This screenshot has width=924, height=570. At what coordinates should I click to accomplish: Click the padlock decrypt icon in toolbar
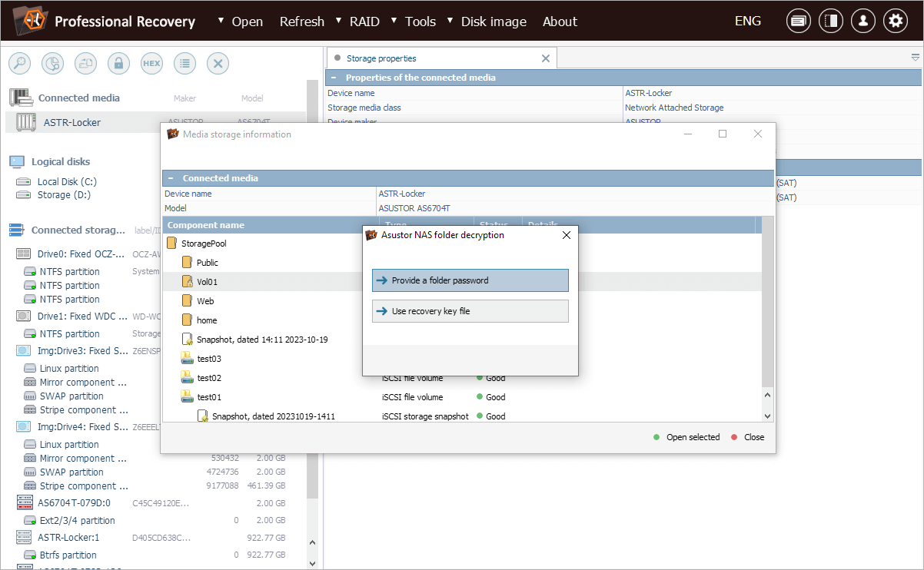[118, 64]
